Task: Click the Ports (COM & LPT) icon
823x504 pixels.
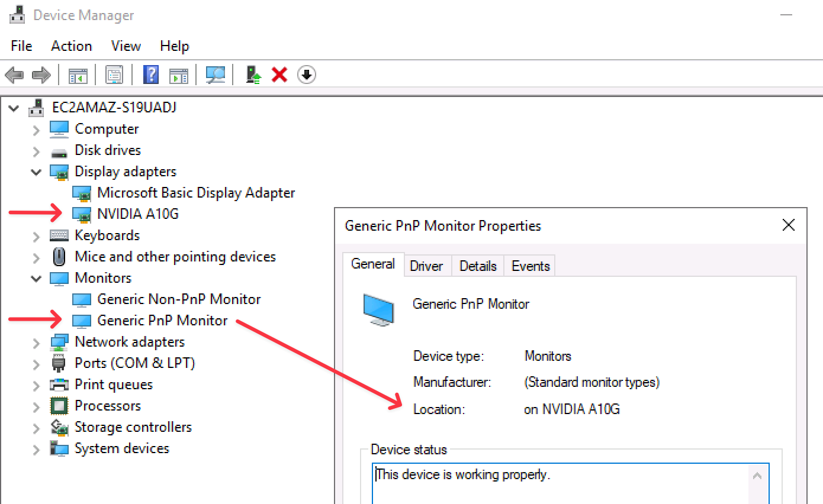Action: click(59, 363)
